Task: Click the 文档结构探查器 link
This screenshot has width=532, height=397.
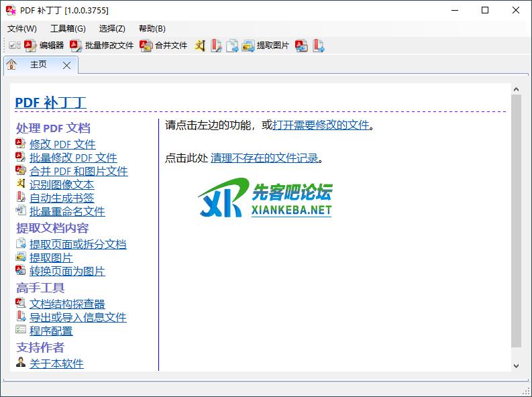Action: click(x=67, y=304)
